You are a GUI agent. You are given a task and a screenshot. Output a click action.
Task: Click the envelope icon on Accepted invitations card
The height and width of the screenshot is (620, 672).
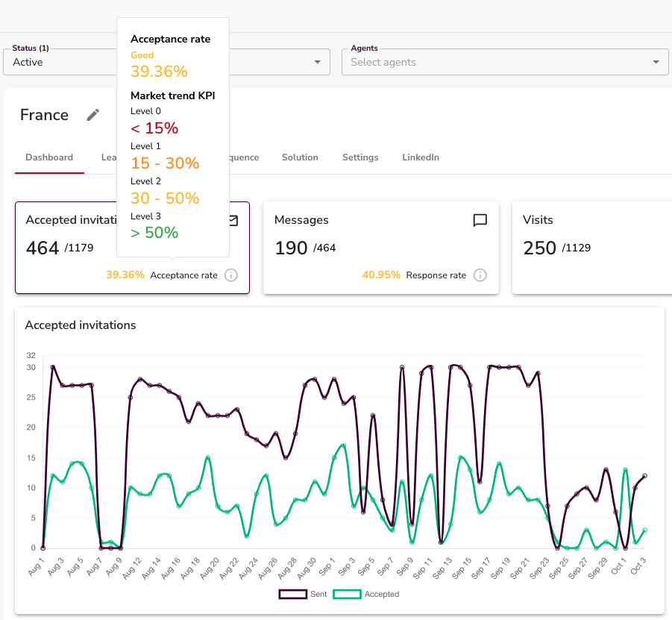[x=233, y=220]
